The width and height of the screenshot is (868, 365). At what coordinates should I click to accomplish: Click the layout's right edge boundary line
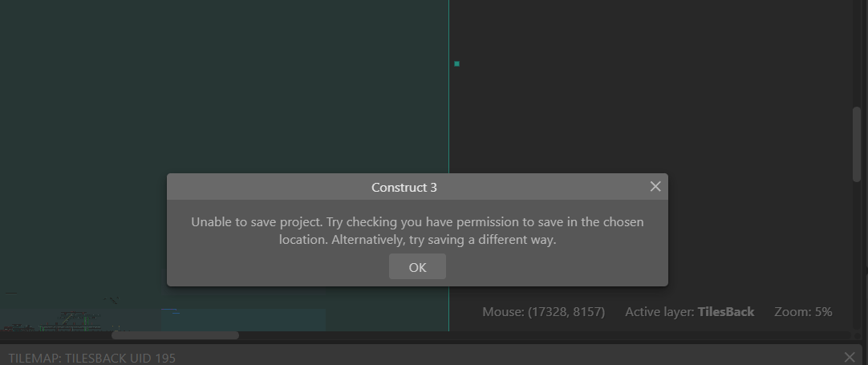pyautogui.click(x=448, y=120)
